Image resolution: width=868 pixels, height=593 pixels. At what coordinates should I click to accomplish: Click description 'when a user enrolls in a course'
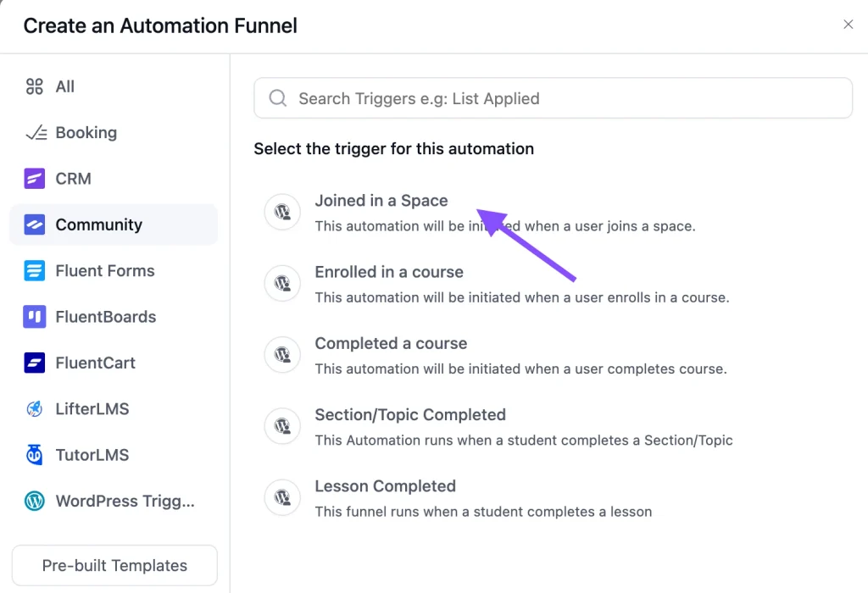[x=626, y=297]
